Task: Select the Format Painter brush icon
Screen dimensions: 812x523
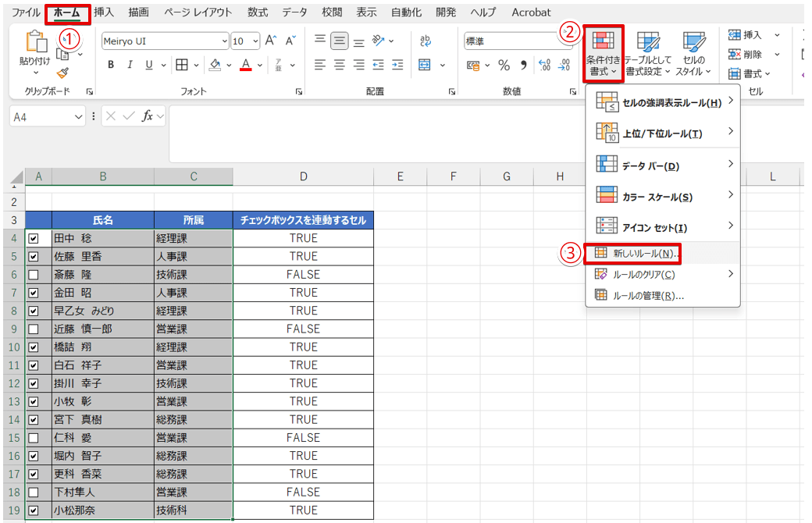Action: [63, 73]
